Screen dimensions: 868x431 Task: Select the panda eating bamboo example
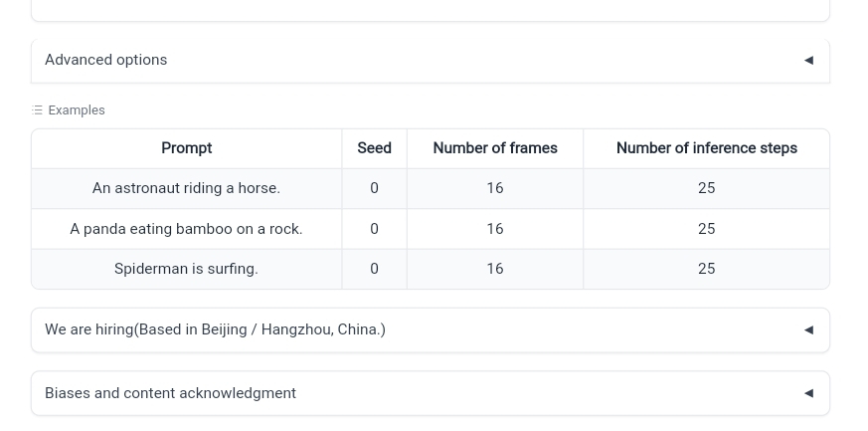pyautogui.click(x=186, y=229)
